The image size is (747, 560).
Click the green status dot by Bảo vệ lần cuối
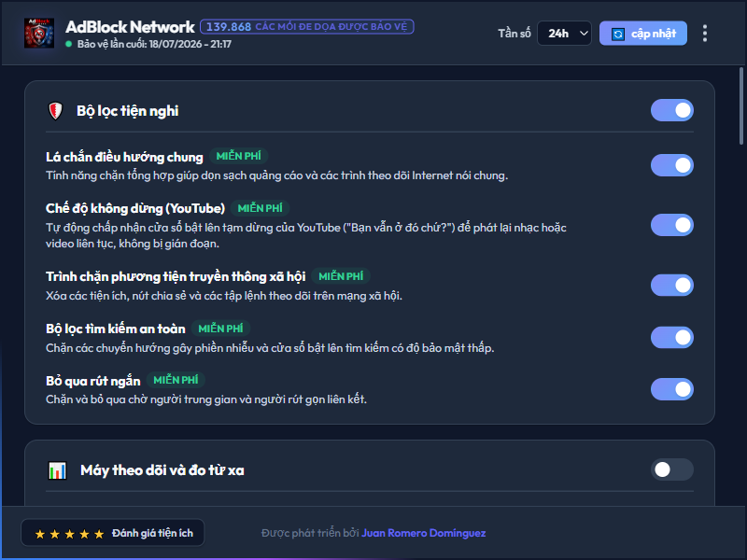tap(68, 44)
